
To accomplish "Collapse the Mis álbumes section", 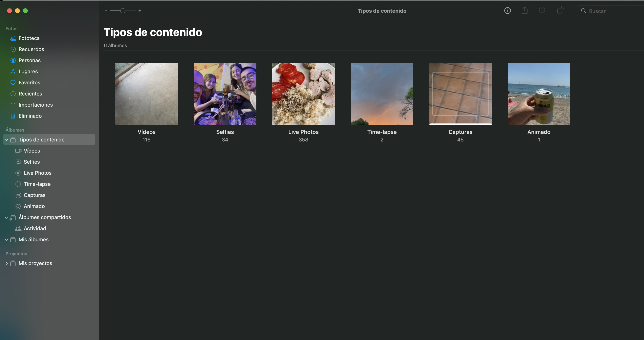I will point(7,240).
